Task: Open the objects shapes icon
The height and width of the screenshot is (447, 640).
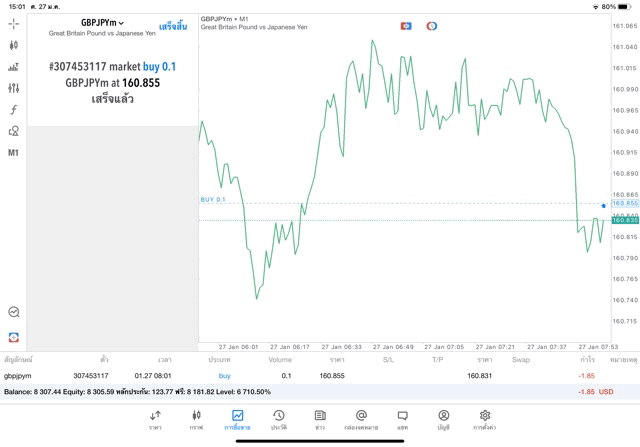Action: (13, 131)
